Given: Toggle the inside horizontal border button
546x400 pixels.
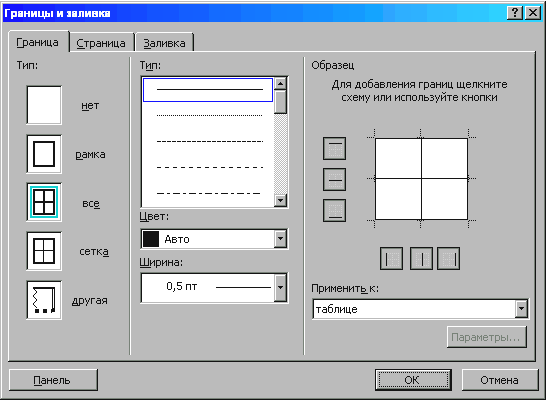Looking at the screenshot, I should (334, 180).
